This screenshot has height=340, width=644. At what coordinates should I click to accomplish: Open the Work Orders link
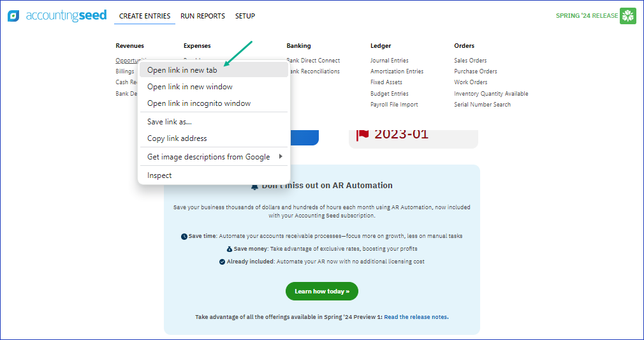coord(471,82)
